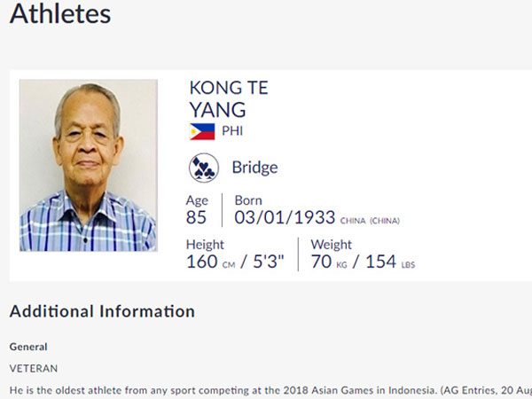Click the Weight value 70 kg
The image size is (532, 399).
(329, 262)
